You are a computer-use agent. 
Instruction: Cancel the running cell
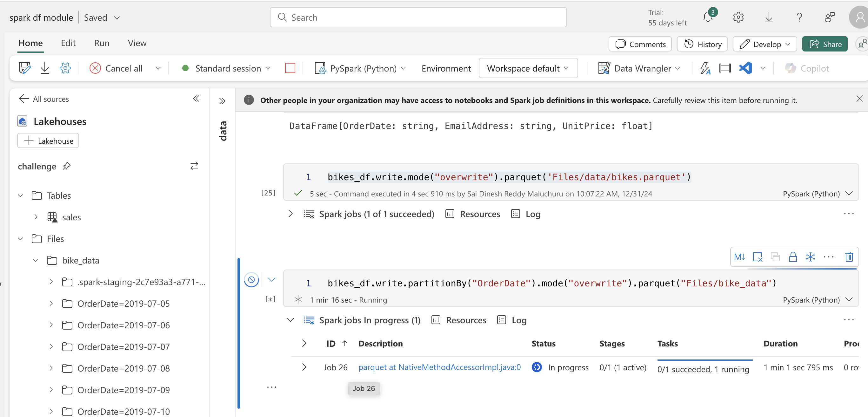[x=251, y=280]
